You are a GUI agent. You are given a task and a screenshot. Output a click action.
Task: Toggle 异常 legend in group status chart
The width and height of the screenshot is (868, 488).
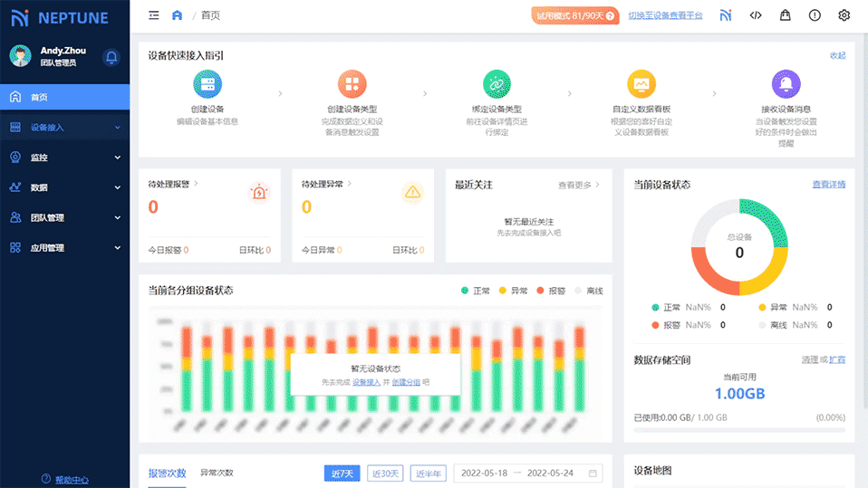click(x=513, y=291)
